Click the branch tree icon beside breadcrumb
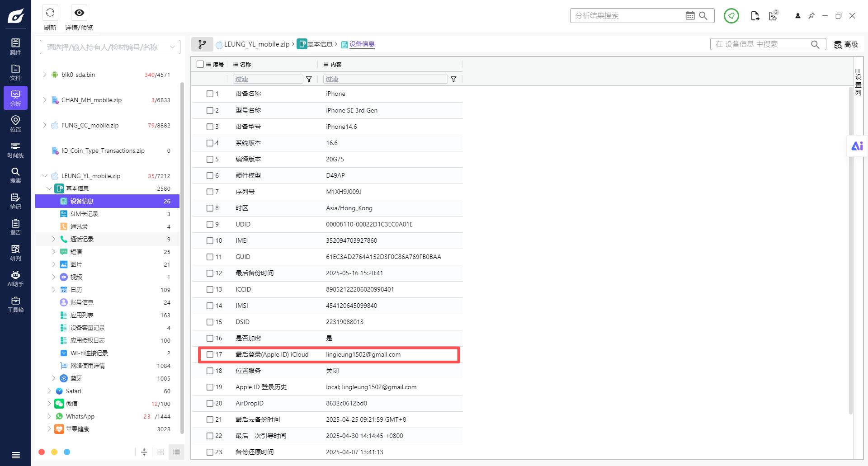 click(202, 44)
